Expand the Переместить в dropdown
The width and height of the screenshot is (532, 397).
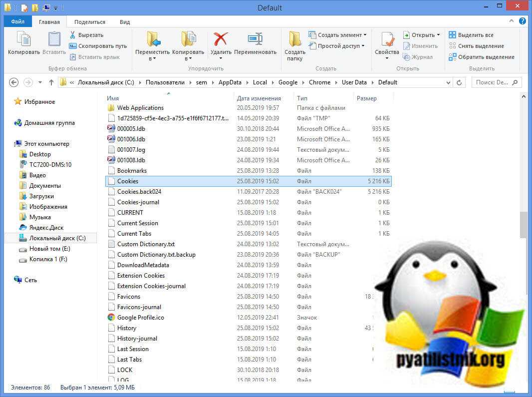(x=152, y=58)
